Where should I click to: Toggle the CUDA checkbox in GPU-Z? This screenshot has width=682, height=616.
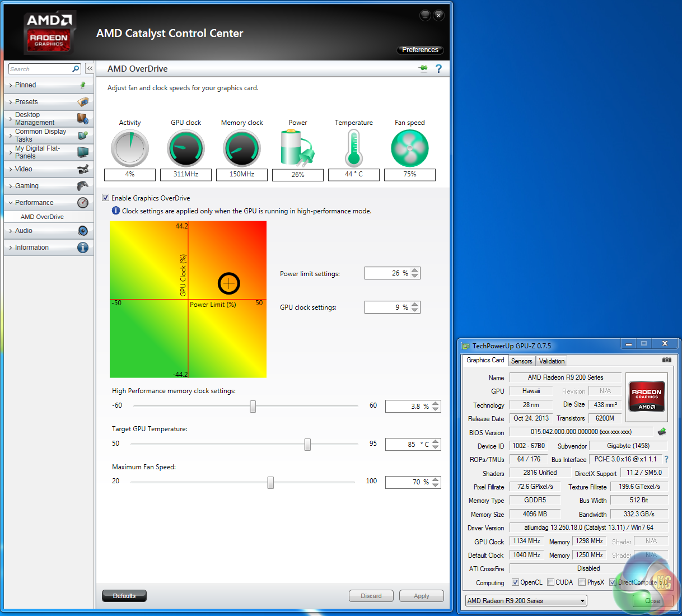pos(550,582)
